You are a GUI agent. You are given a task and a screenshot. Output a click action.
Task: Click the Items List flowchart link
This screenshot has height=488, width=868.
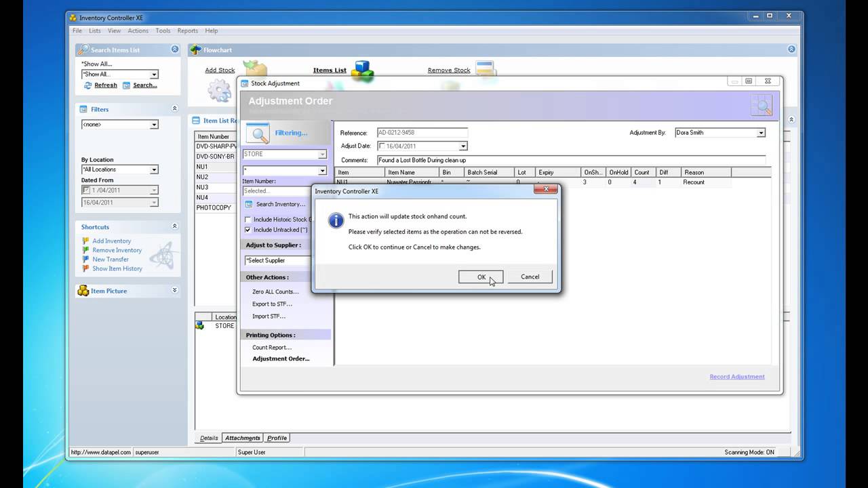pyautogui.click(x=330, y=70)
